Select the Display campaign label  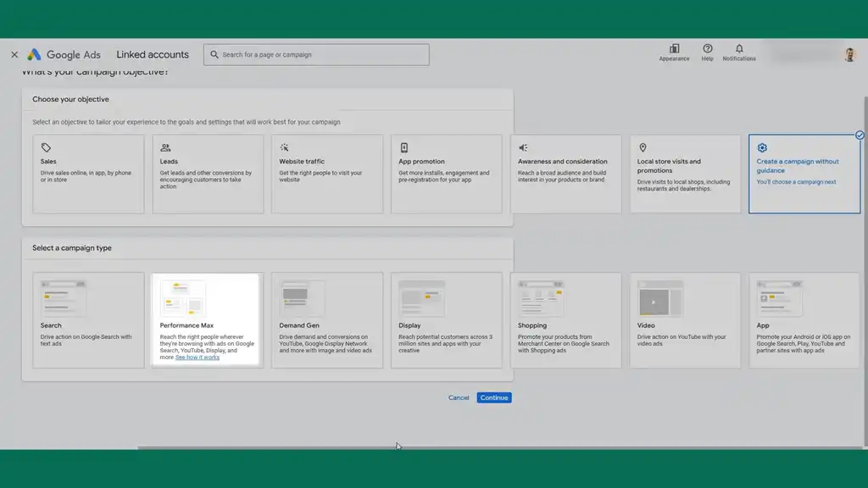409,325
